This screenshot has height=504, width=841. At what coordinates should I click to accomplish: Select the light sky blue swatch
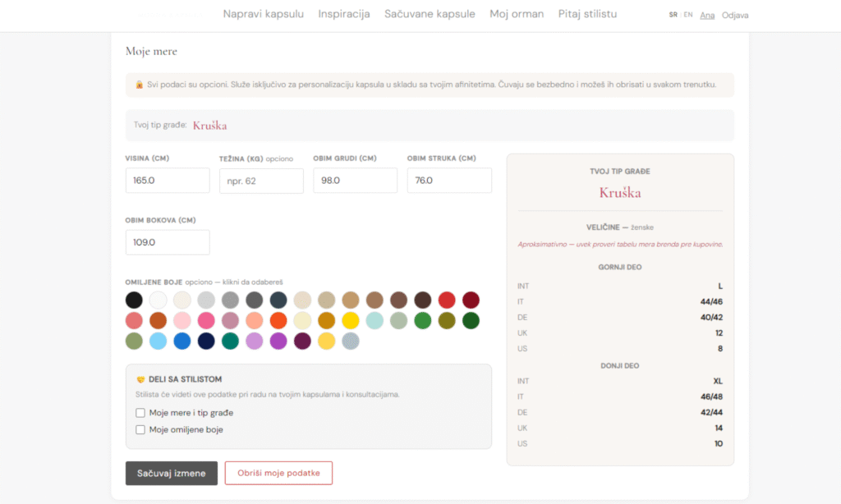(159, 341)
